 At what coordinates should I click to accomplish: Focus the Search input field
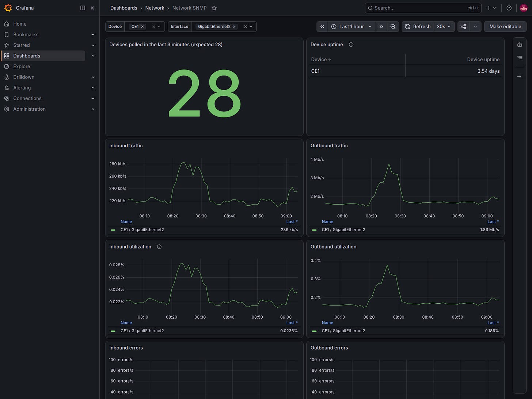(423, 8)
